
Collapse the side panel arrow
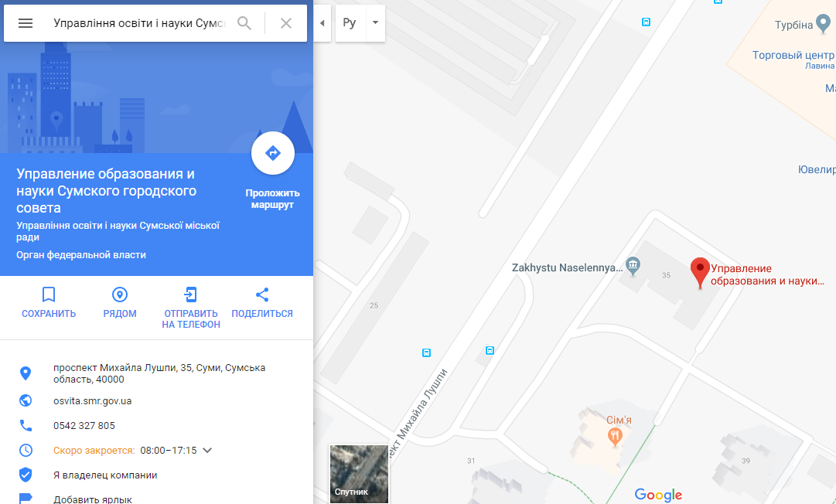click(x=322, y=23)
